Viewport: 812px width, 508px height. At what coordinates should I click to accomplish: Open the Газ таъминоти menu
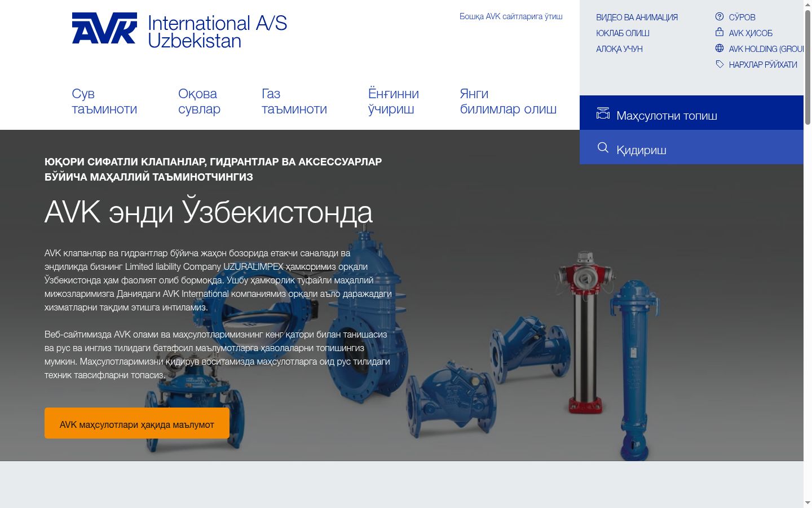pyautogui.click(x=294, y=101)
